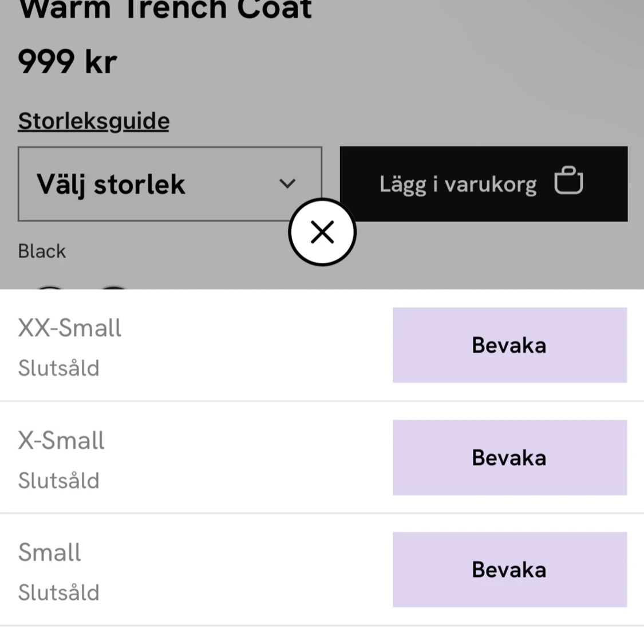Screen dimensions: 644x644
Task: Pick the second color swatch below Black
Action: point(113,287)
